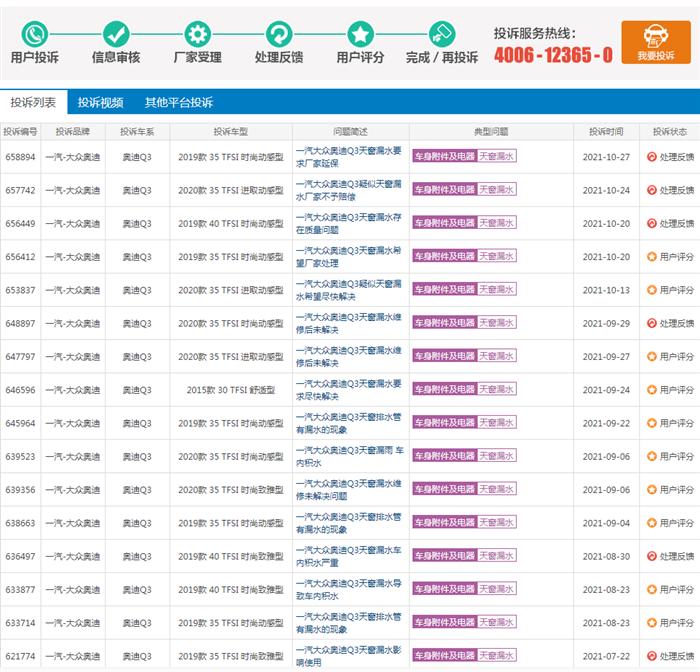Click the date 2021-10-27
700x672 pixels.
(606, 157)
